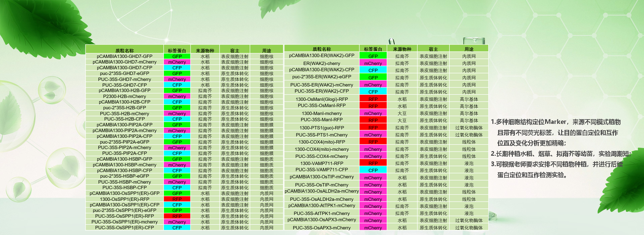
Task: Click 来源物种 header in the right table
Action: 402,49
